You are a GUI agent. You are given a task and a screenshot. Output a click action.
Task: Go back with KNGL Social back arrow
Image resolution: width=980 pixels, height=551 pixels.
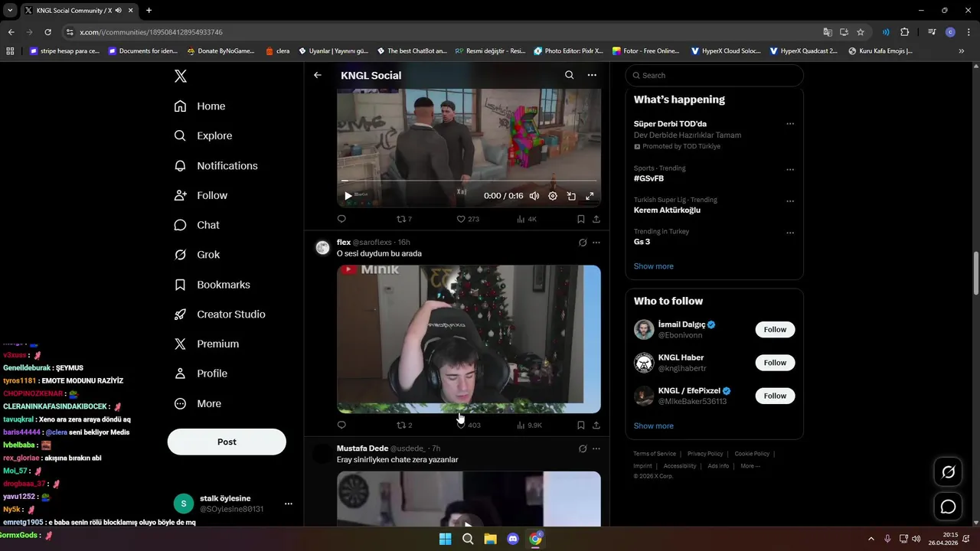pos(318,75)
